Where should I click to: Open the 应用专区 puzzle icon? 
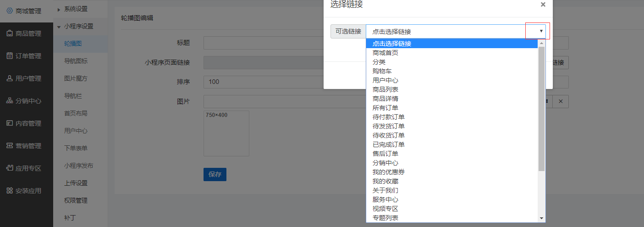tap(10, 168)
